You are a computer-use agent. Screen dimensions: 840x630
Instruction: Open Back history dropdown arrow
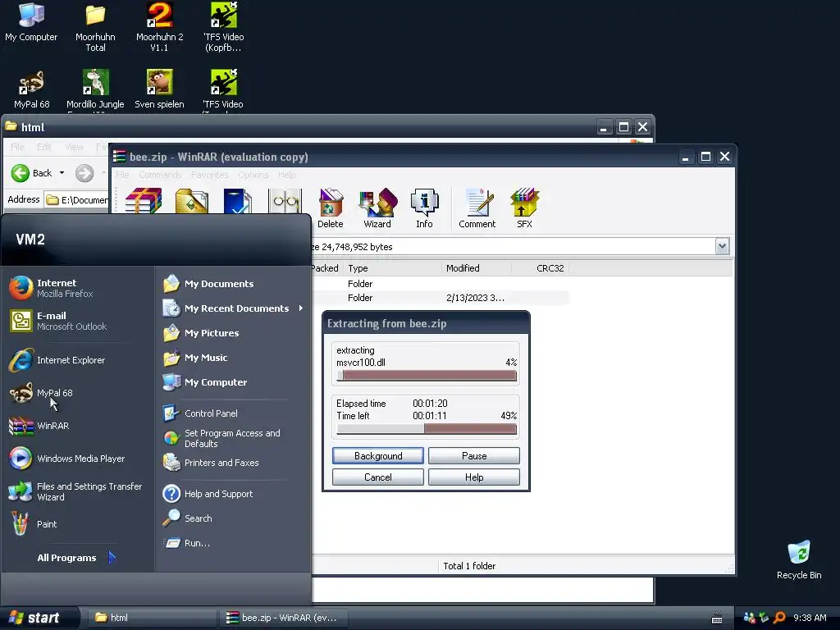point(62,173)
